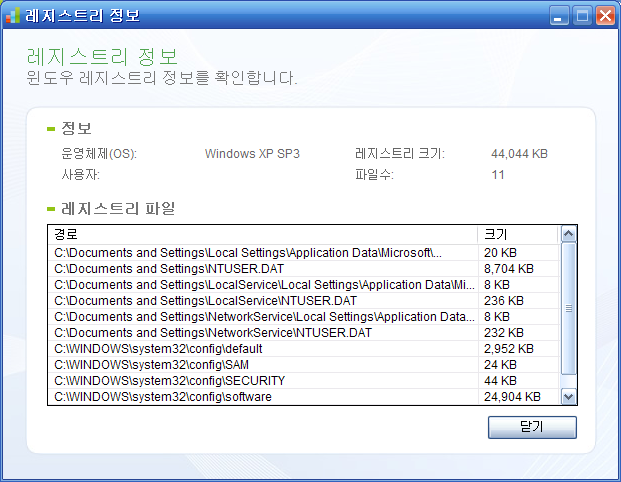Select the config\software row

tap(303, 396)
